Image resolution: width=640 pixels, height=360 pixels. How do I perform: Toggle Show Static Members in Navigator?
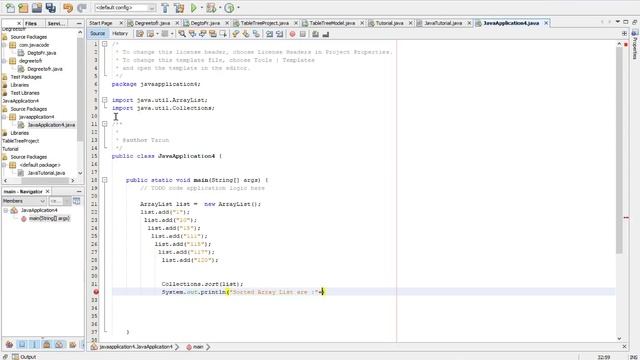point(34,345)
